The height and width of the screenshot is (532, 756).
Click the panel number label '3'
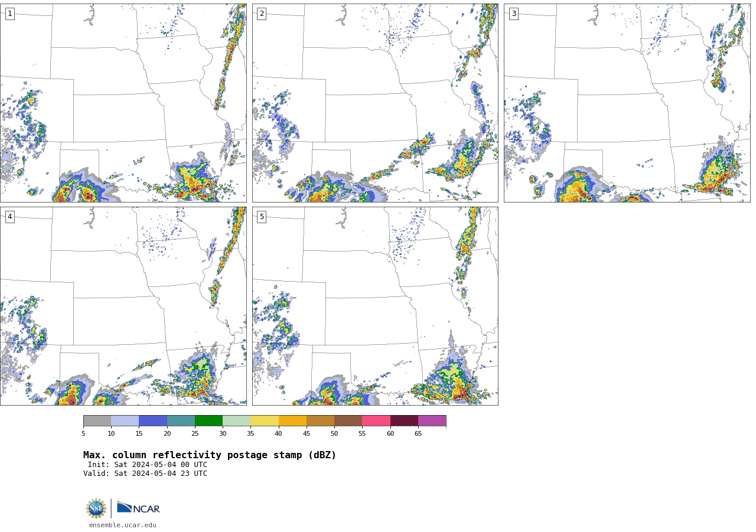[513, 14]
